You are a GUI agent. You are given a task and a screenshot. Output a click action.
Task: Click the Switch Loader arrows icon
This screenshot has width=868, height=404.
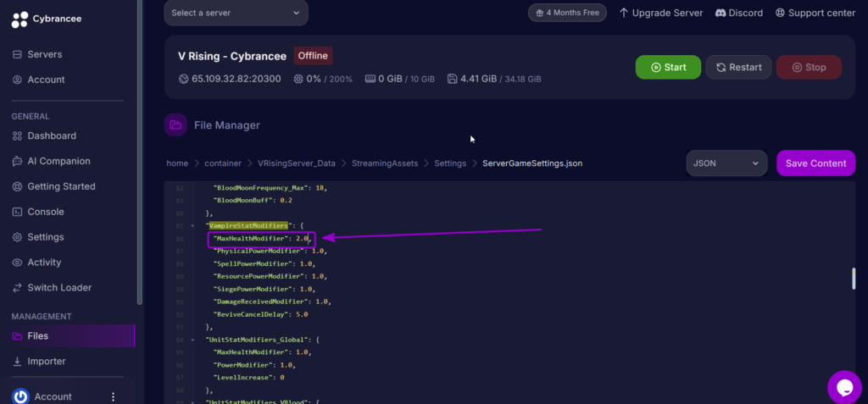click(x=17, y=288)
